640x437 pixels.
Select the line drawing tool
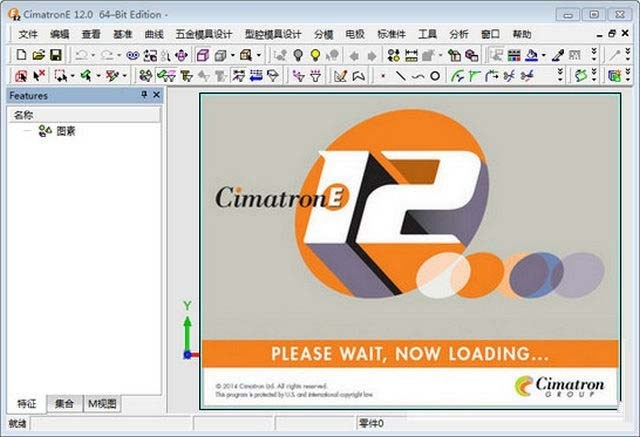(400, 75)
